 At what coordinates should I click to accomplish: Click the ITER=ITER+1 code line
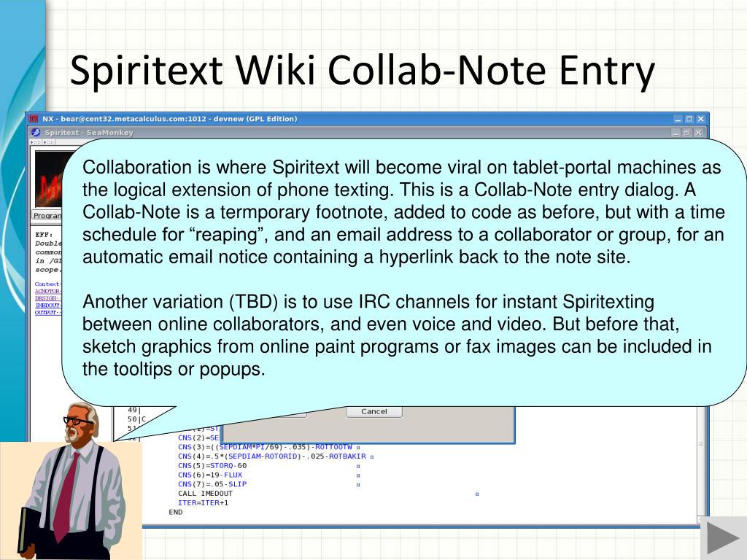coord(204,502)
